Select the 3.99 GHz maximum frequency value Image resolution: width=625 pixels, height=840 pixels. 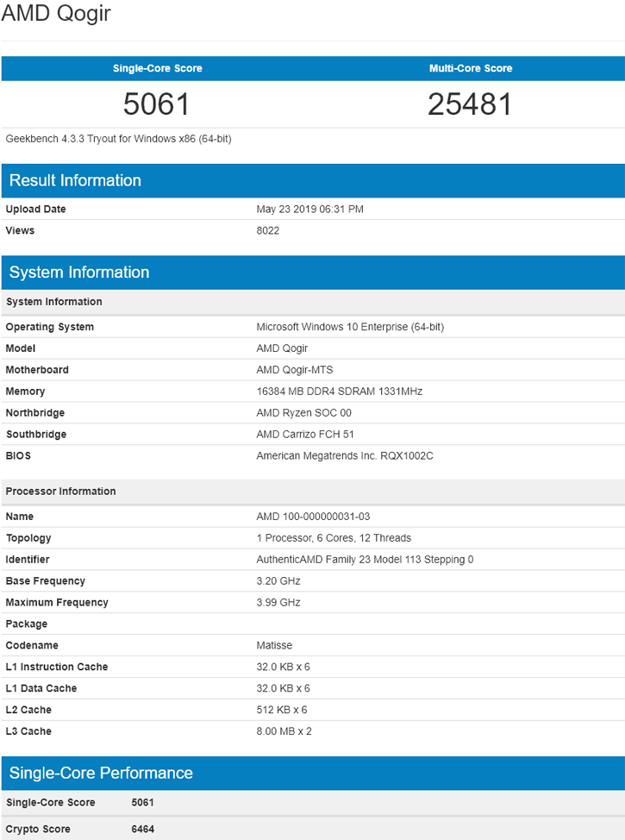(278, 602)
